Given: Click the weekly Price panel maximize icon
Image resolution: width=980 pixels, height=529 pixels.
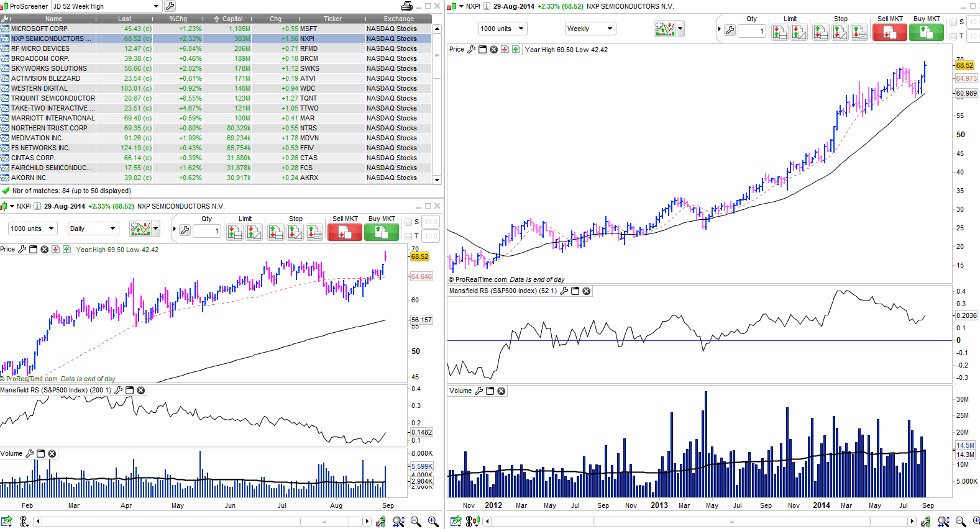Looking at the screenshot, I should coord(482,50).
